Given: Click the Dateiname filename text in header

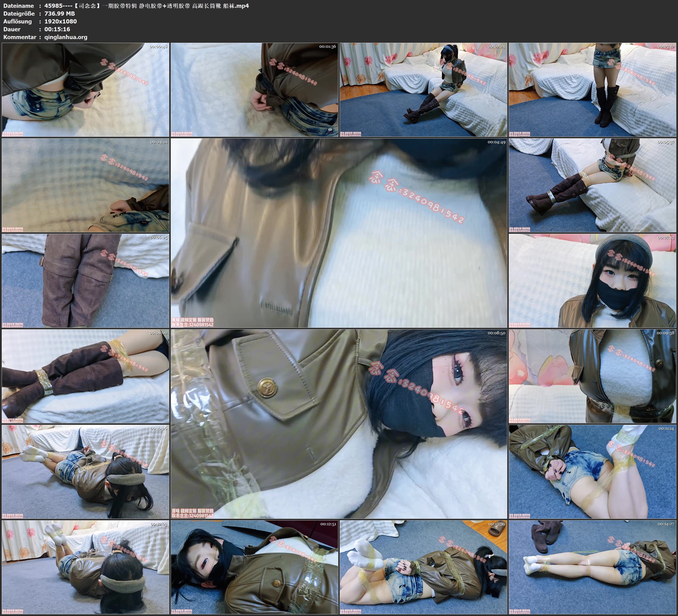Looking at the screenshot, I should (147, 6).
